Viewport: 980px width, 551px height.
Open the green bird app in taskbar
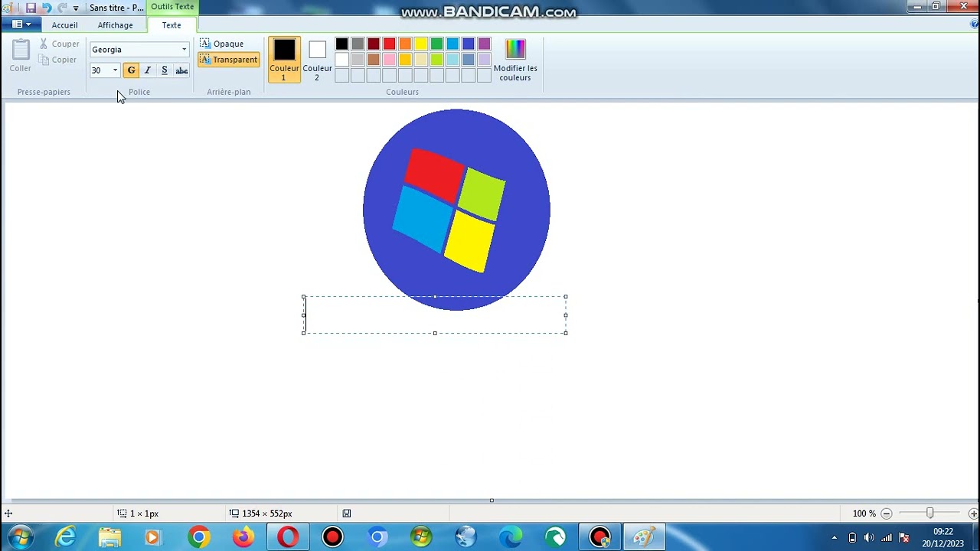[x=554, y=537]
